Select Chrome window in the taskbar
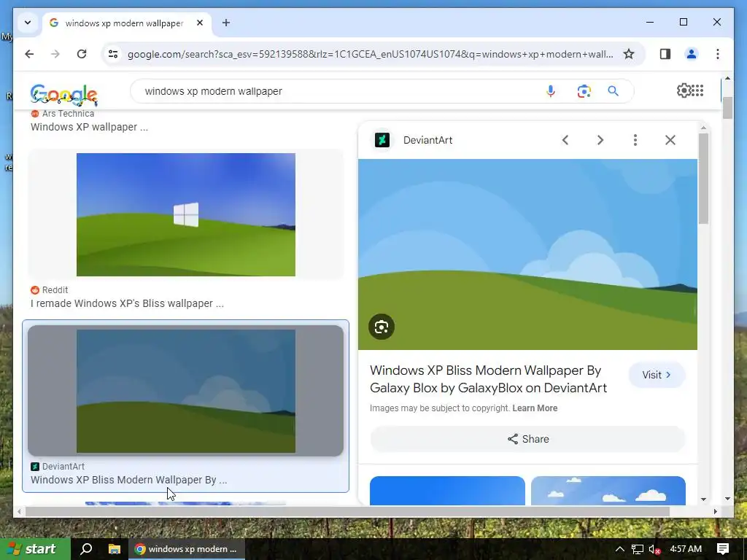Image resolution: width=747 pixels, height=560 pixels. pos(186,548)
